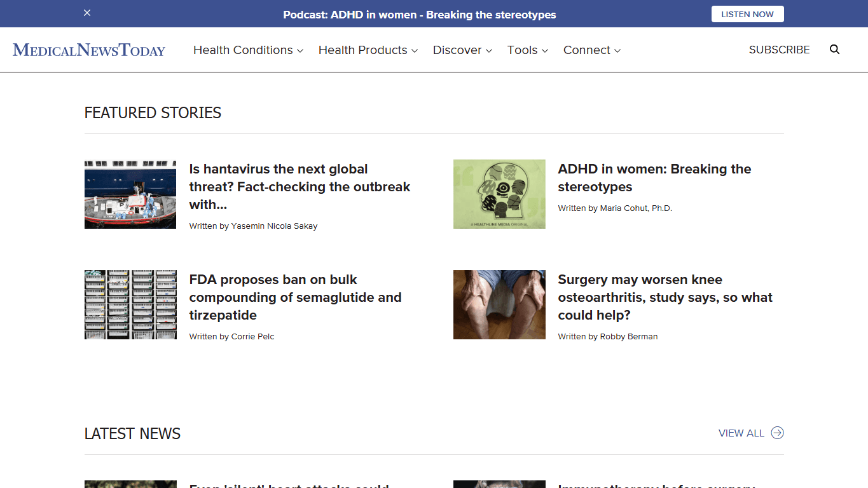
Task: Open the search magnifier icon
Action: [835, 50]
